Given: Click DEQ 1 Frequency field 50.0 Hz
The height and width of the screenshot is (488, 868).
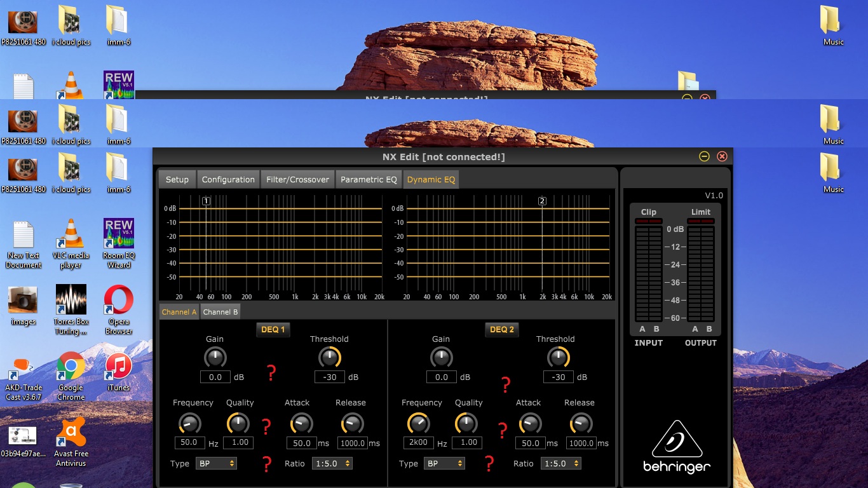Looking at the screenshot, I should [189, 442].
